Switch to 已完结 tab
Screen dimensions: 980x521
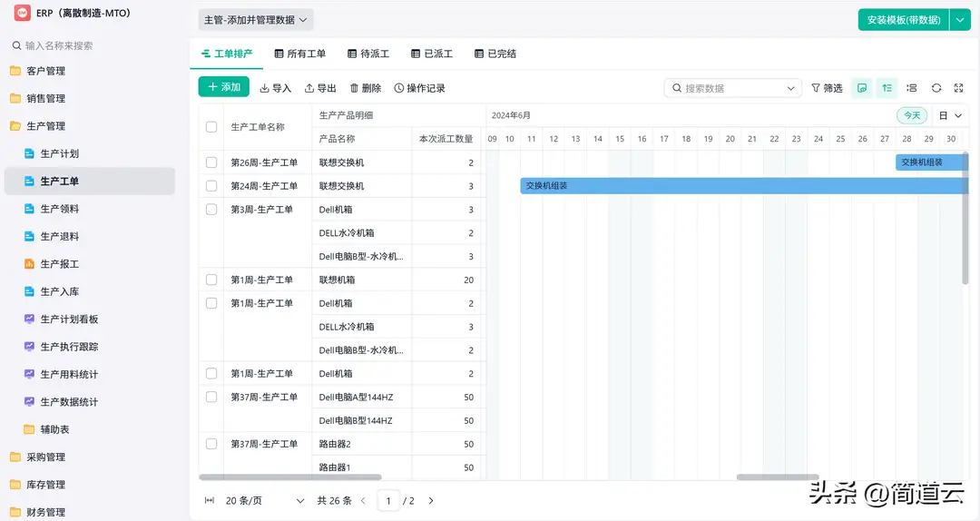coord(495,54)
